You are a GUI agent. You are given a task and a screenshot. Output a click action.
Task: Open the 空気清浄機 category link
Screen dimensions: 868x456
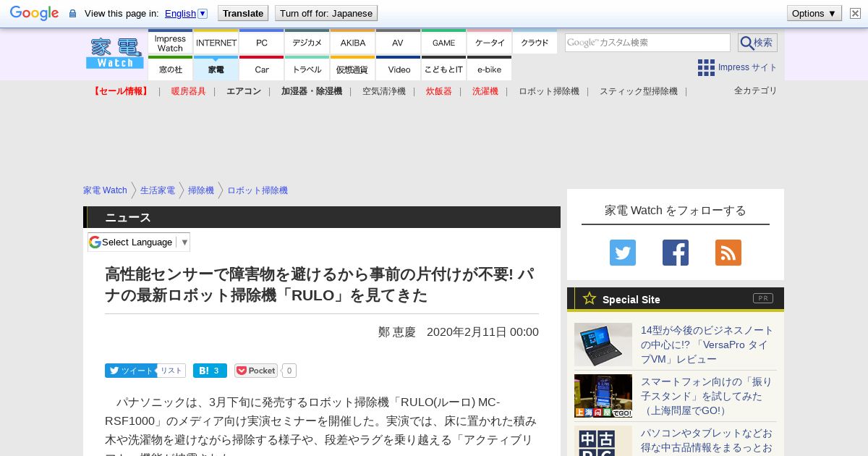click(384, 91)
